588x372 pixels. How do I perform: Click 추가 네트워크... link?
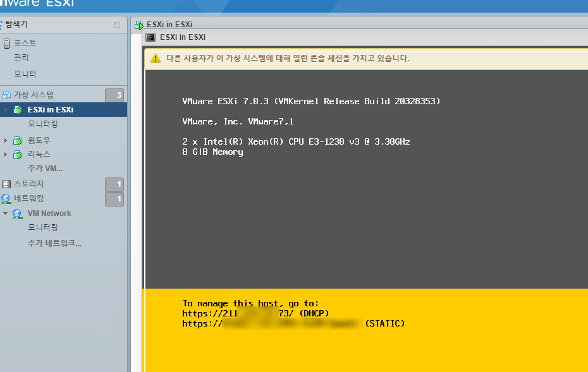click(x=55, y=244)
